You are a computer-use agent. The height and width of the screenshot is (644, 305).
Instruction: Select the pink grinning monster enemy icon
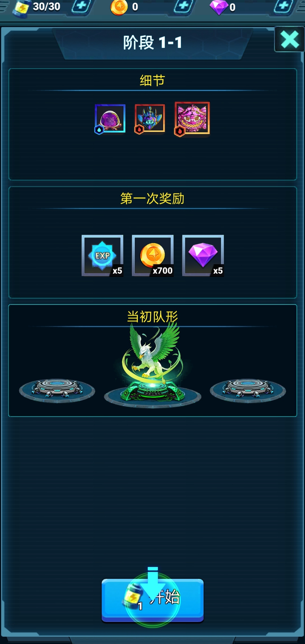(192, 119)
